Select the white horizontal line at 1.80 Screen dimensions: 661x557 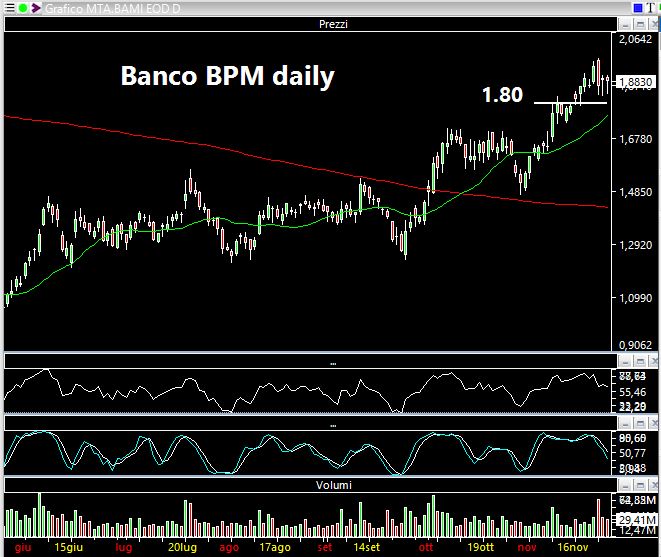tap(570, 102)
